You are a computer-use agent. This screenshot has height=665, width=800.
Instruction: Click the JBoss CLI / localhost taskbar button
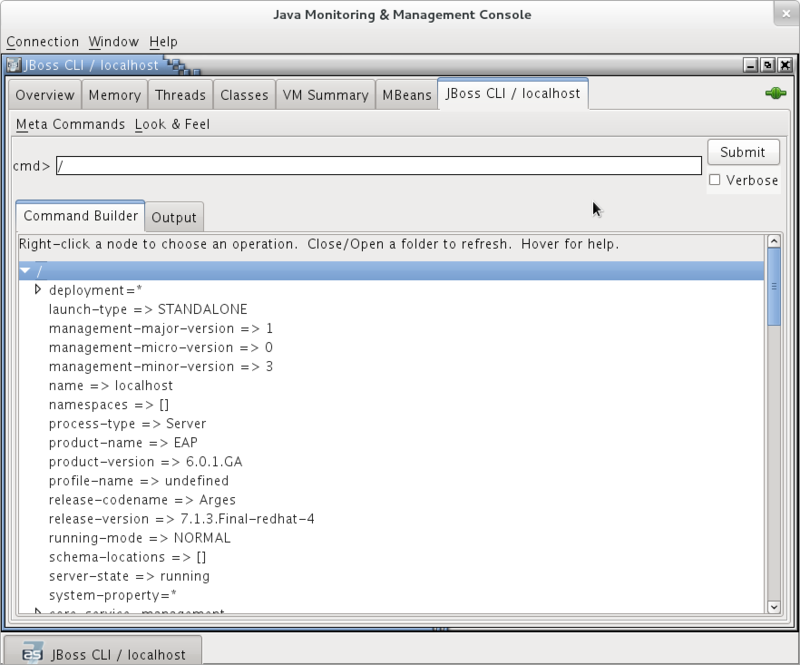coord(103,651)
